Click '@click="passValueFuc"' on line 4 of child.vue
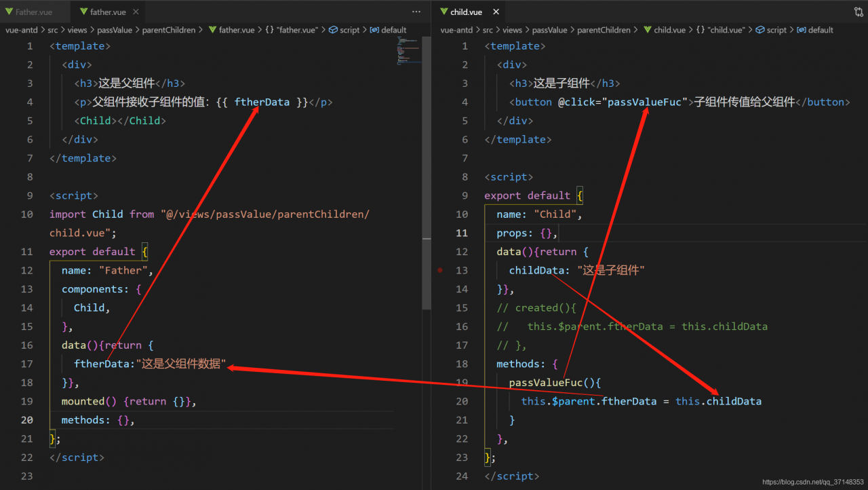 (623, 102)
